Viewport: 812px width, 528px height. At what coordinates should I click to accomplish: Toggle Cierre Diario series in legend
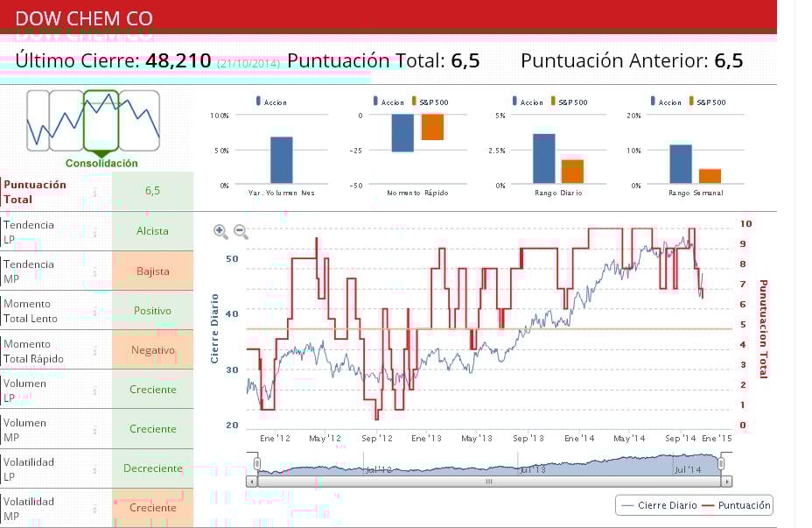(x=659, y=505)
